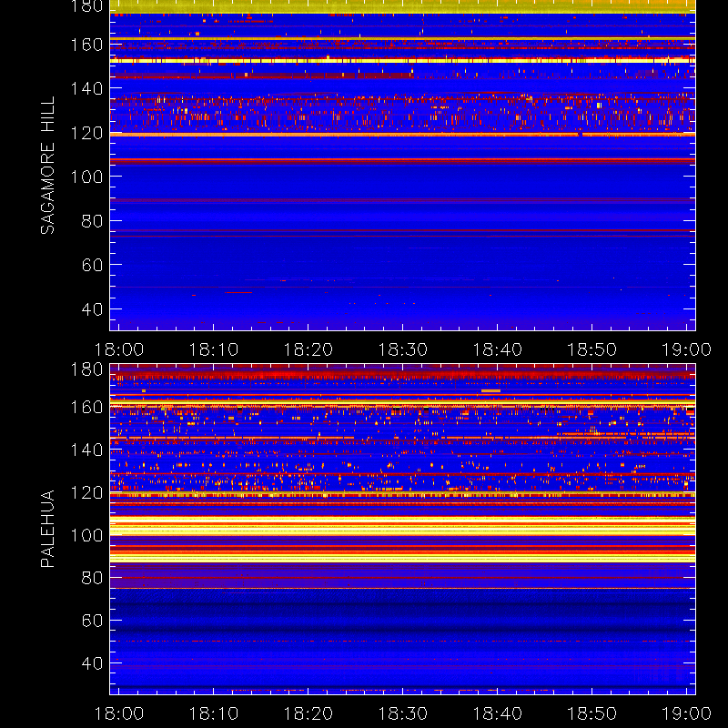
Task: Click the 60 label on Palehua axis
Action: point(92,621)
